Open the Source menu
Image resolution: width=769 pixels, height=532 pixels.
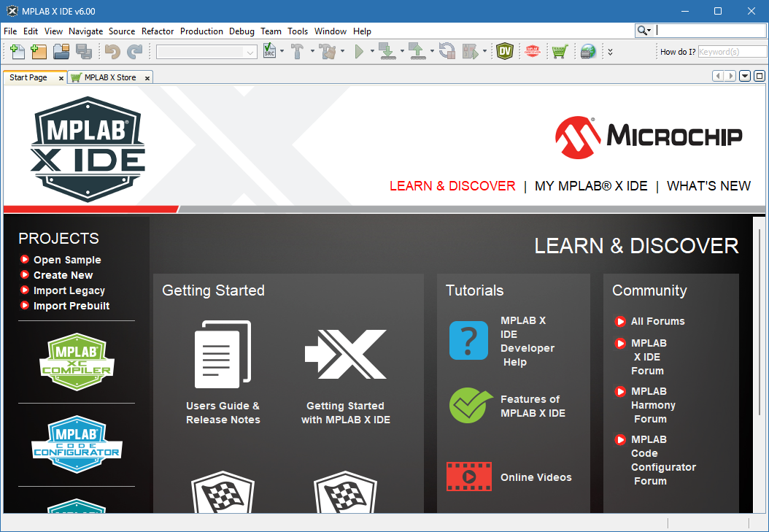(122, 31)
